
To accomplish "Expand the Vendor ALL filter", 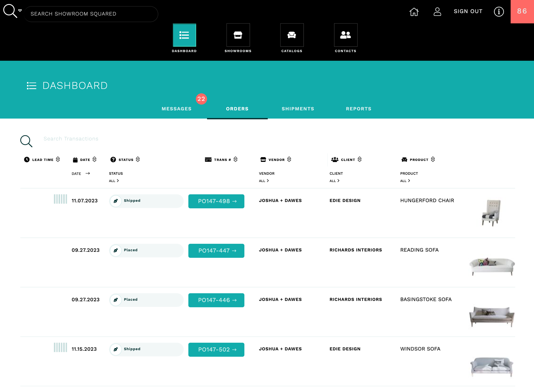I will pos(264,181).
